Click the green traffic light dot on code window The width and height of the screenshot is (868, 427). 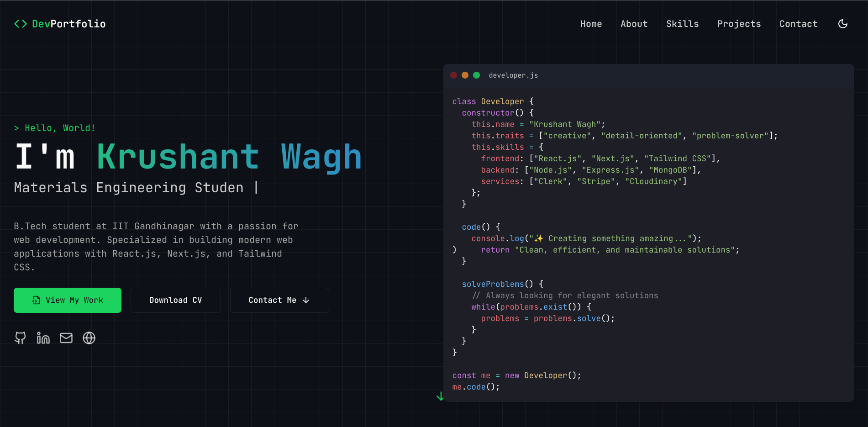(x=477, y=75)
